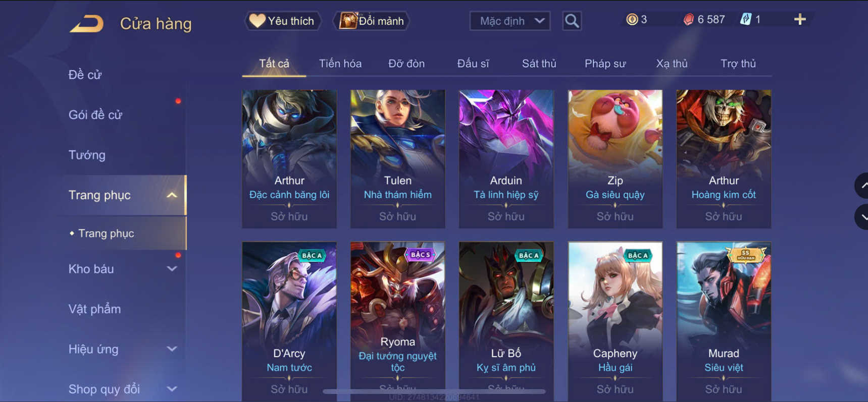Expand the Hiệu ứng section

[x=172, y=349]
